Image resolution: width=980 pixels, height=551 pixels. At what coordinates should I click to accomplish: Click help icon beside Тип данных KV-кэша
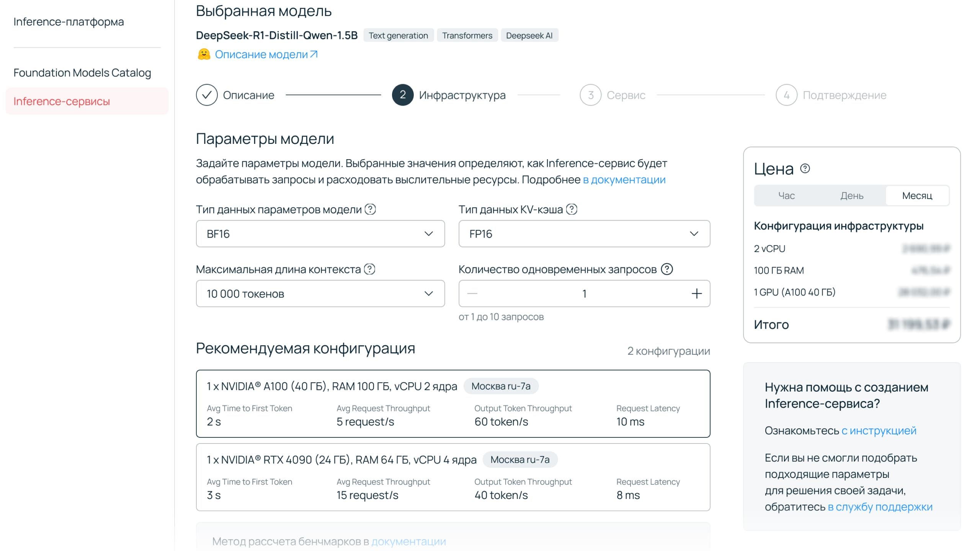[572, 209]
